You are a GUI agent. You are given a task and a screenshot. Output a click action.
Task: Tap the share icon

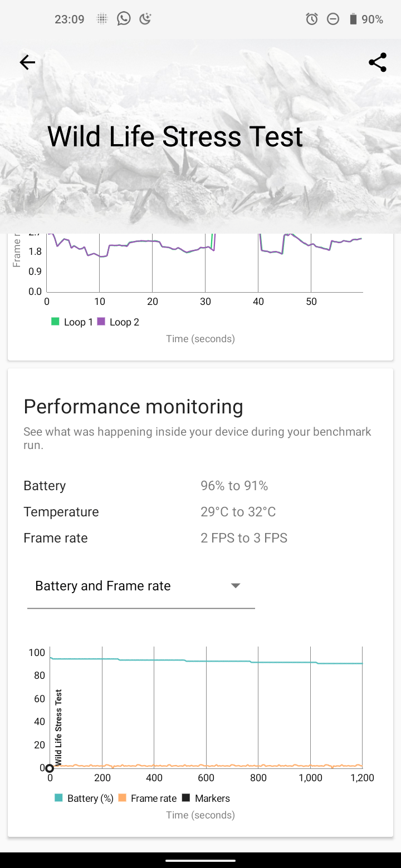pos(378,62)
